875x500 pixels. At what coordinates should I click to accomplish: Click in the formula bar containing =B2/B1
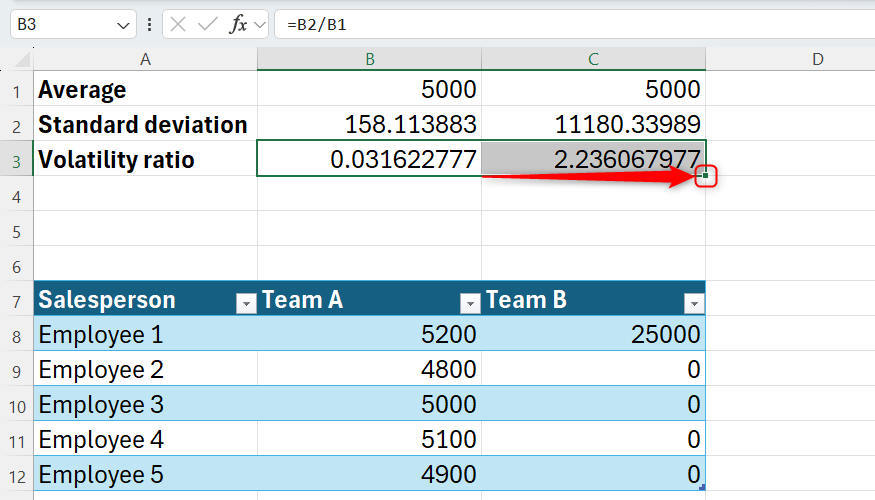(x=570, y=25)
